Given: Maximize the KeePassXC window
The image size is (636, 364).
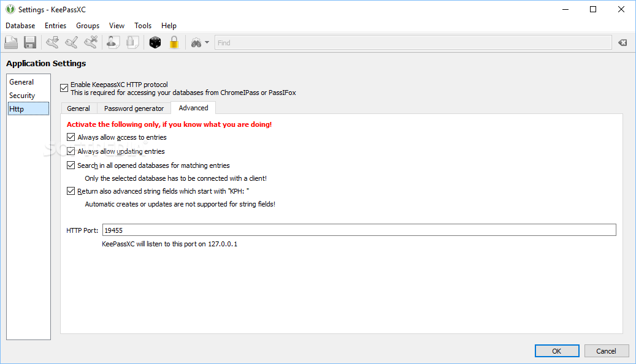Looking at the screenshot, I should click(593, 9).
